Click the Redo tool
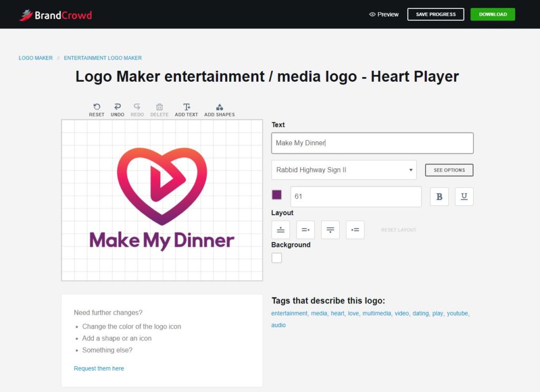 [x=137, y=110]
